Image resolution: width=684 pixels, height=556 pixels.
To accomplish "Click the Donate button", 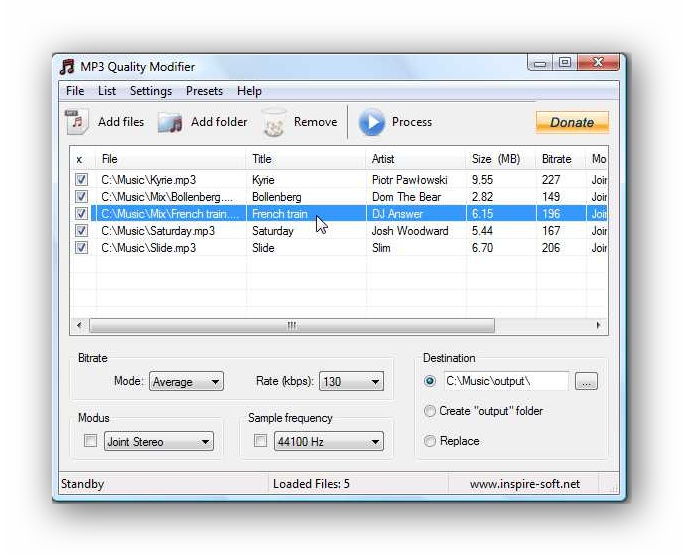I will pos(572,122).
